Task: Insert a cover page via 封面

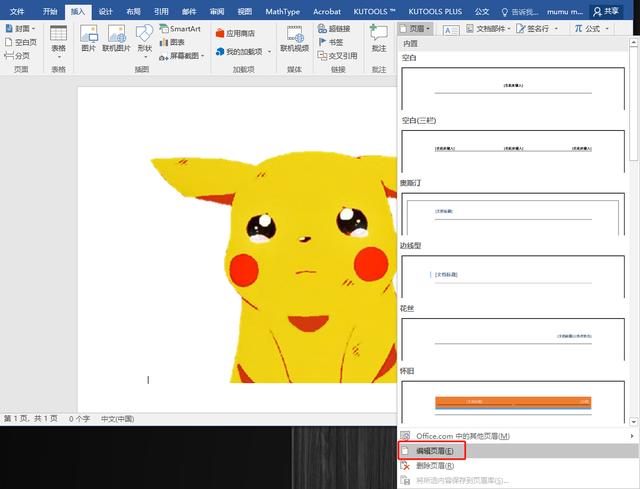Action: (x=20, y=29)
